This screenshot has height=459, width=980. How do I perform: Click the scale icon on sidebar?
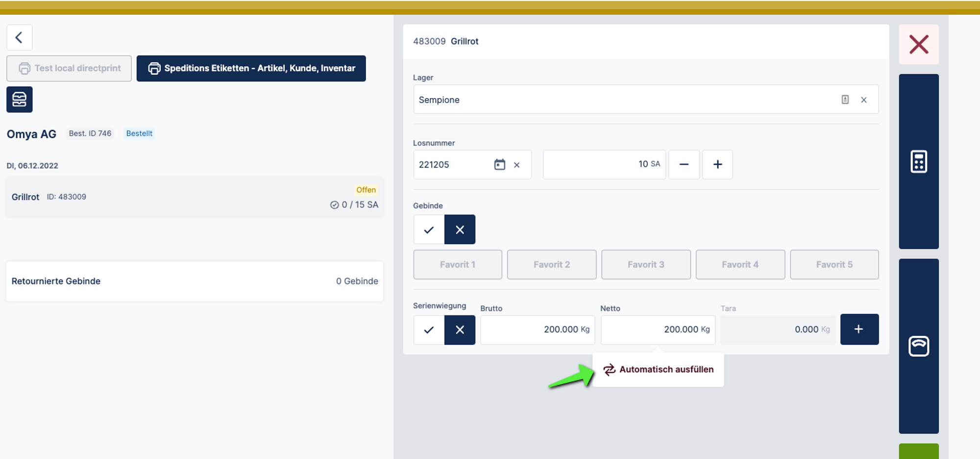[x=918, y=346]
